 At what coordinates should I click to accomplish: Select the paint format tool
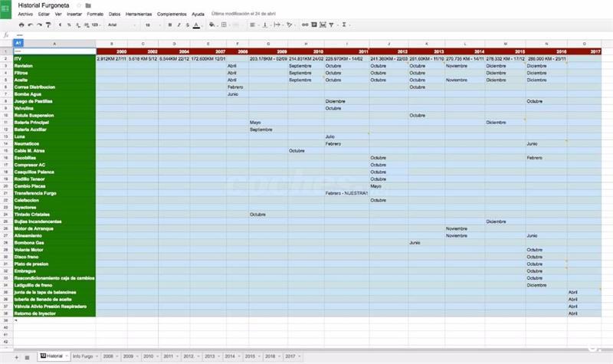pos(49,25)
